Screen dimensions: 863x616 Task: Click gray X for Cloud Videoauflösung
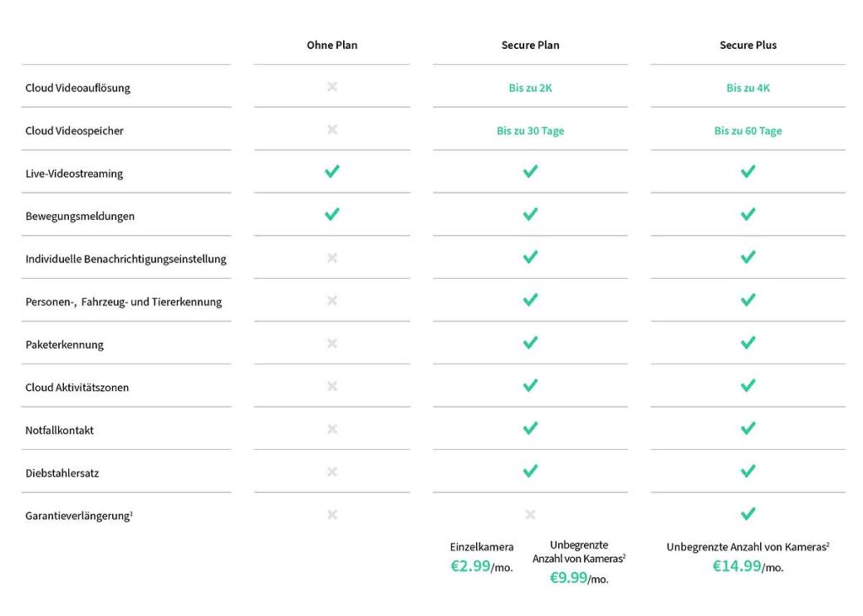(x=332, y=87)
